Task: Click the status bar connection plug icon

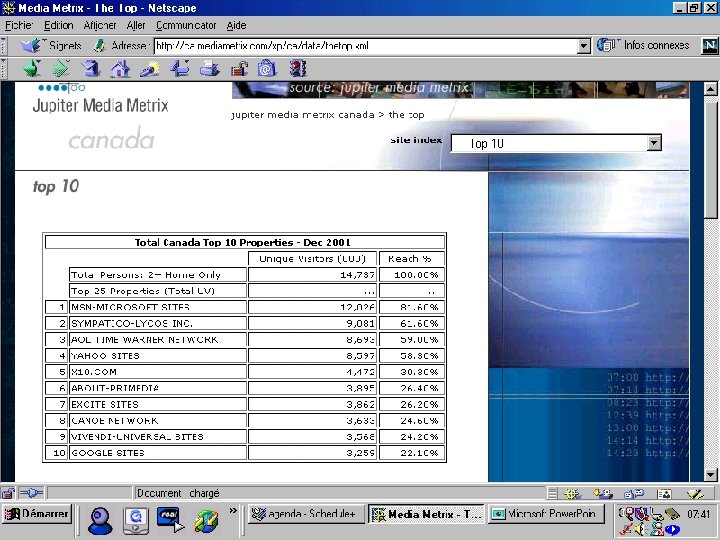Action: 31,493
